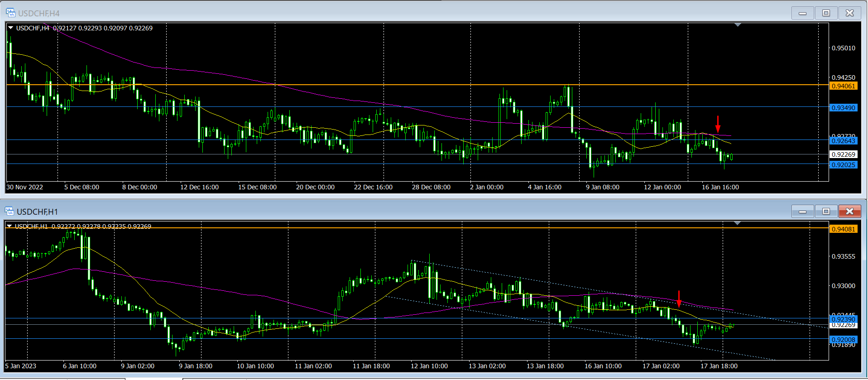Click the USDCHF,H1 title bar text
The width and height of the screenshot is (868, 380).
pyautogui.click(x=37, y=212)
